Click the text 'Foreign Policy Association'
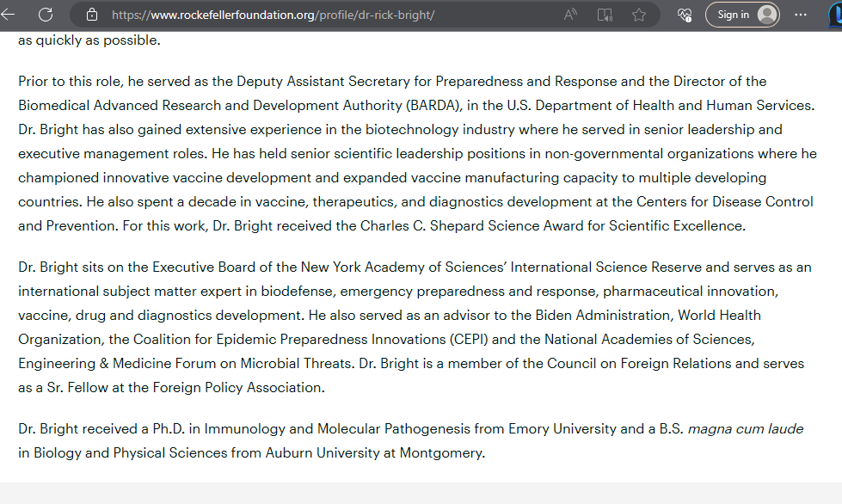Viewport: 842px width, 504px height. click(238, 388)
